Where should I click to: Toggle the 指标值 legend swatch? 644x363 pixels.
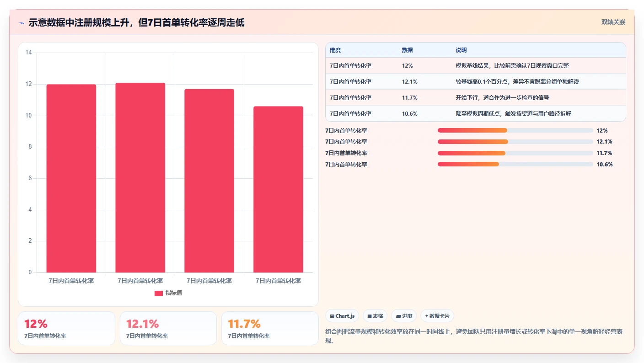tap(159, 294)
